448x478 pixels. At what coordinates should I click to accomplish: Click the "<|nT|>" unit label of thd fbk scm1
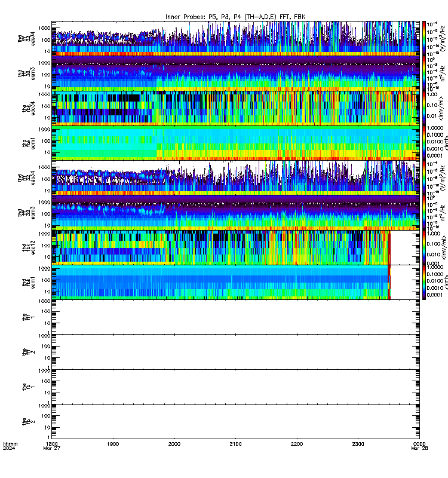[446, 282]
